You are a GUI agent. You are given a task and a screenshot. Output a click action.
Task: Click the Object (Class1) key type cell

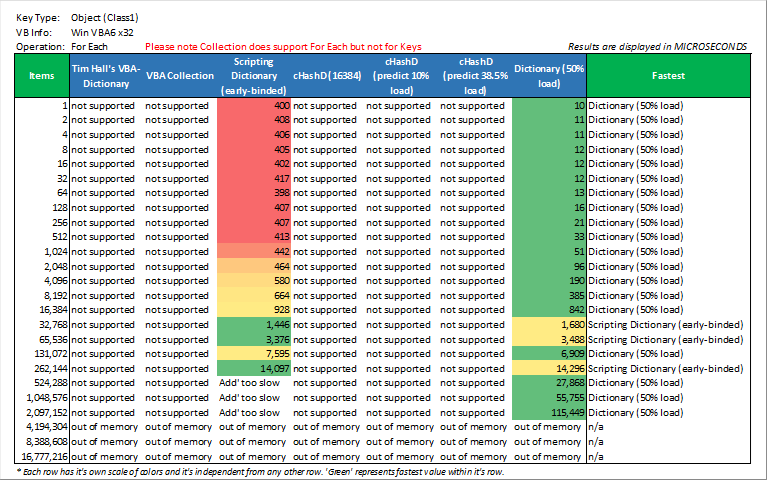point(105,18)
